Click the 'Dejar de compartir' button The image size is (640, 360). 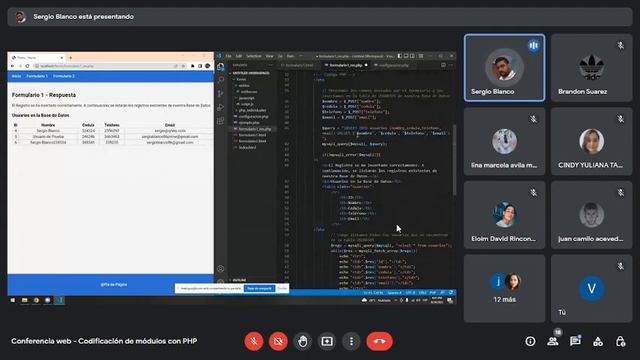click(x=260, y=289)
